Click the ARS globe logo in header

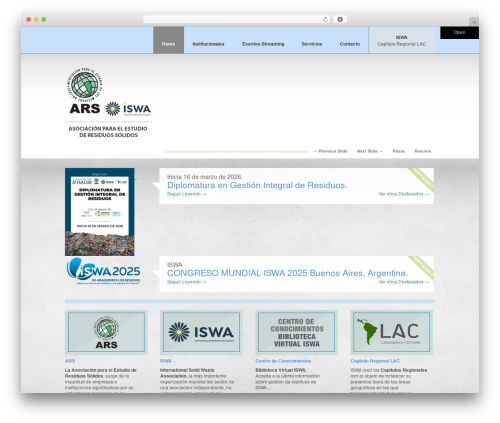[x=85, y=84]
